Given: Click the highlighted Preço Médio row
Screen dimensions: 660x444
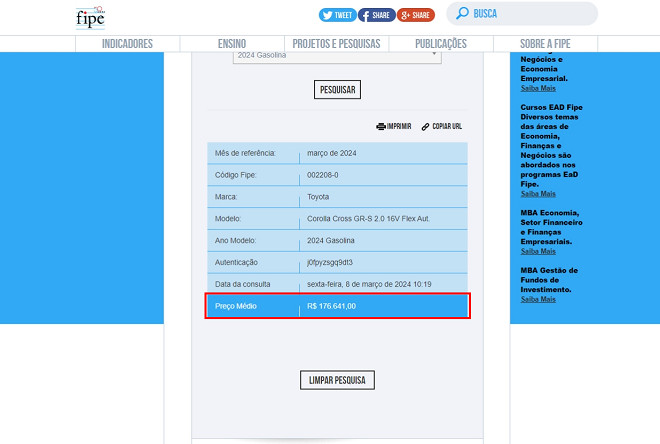Looking at the screenshot, I should coord(337,306).
